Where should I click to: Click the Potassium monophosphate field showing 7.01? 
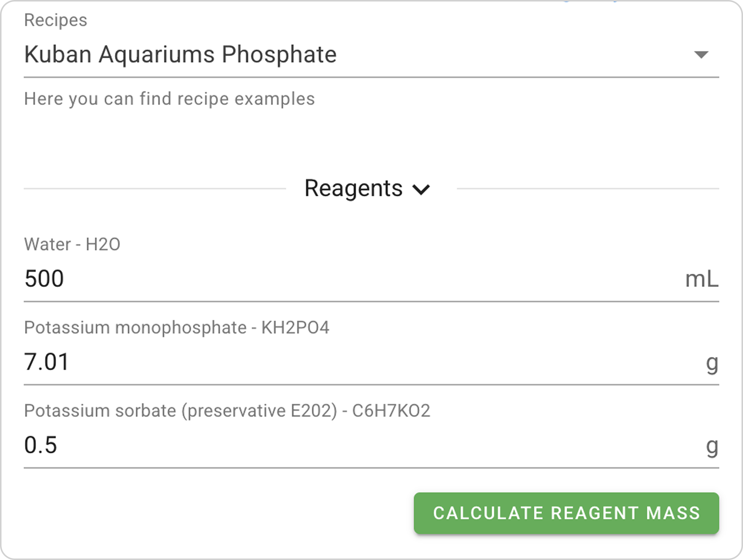pos(47,362)
